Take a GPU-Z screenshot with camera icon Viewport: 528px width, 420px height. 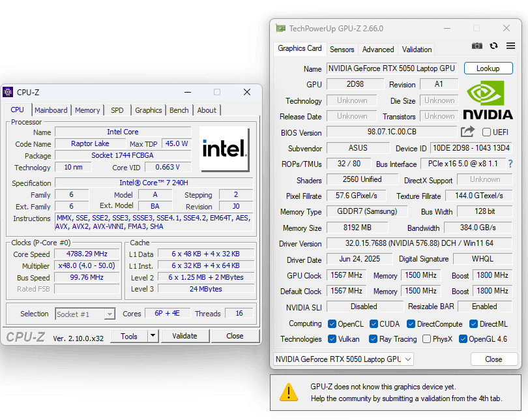point(477,46)
